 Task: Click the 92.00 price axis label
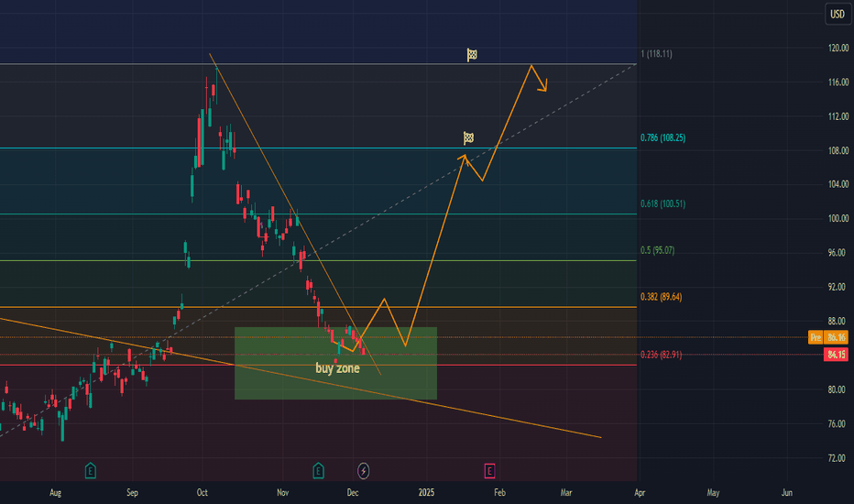coord(838,287)
